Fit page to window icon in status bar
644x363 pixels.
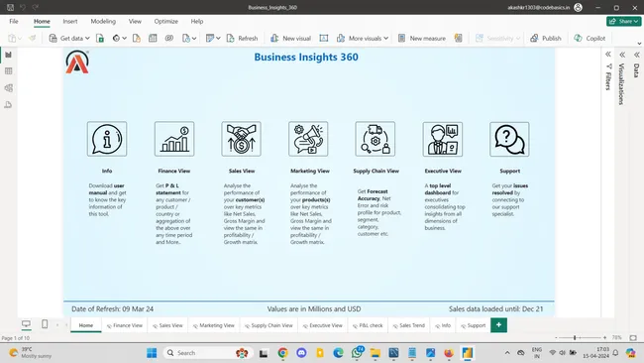(633, 337)
